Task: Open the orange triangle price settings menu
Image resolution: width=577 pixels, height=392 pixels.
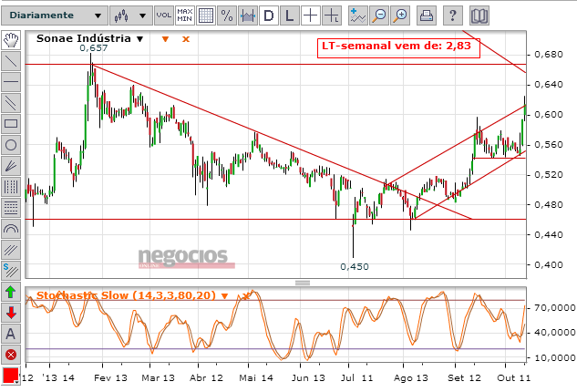Action: [165, 39]
